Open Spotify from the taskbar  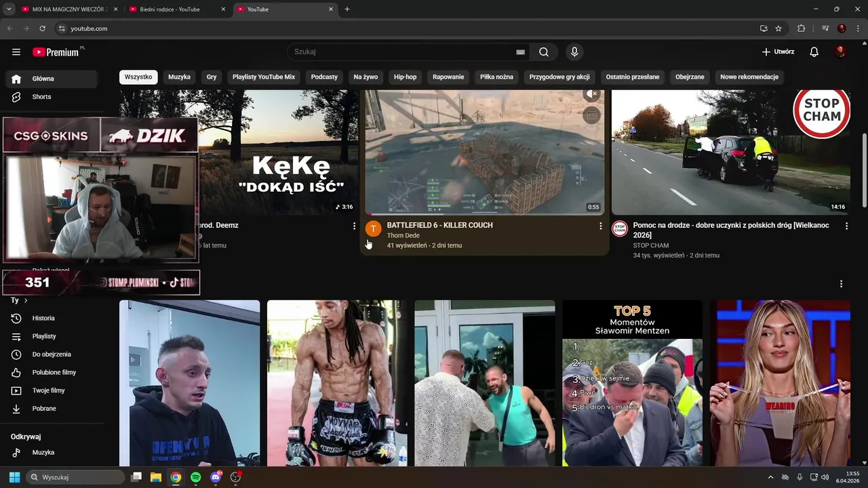pos(195,477)
